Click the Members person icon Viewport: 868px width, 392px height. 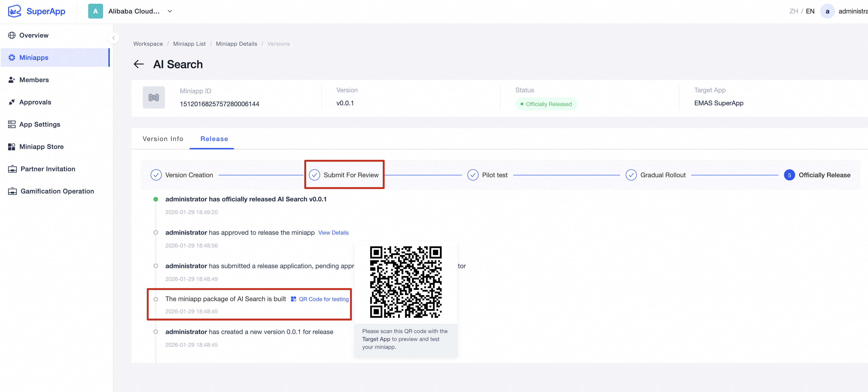click(12, 80)
